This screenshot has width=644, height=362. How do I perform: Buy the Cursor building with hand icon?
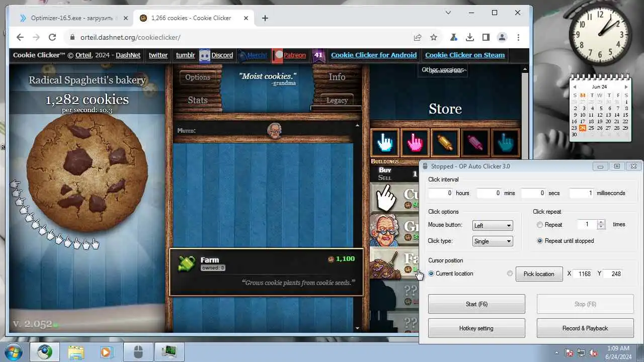(394, 198)
